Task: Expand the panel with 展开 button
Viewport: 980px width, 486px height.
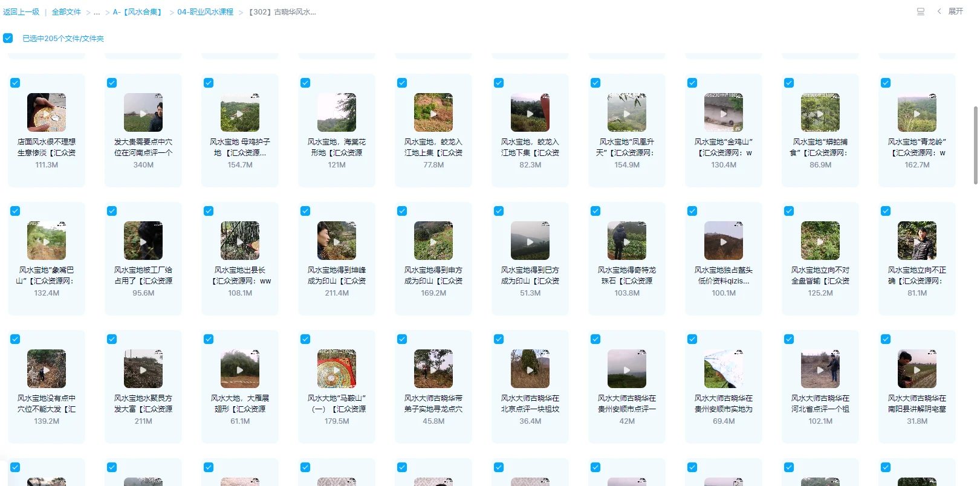Action: 950,11
